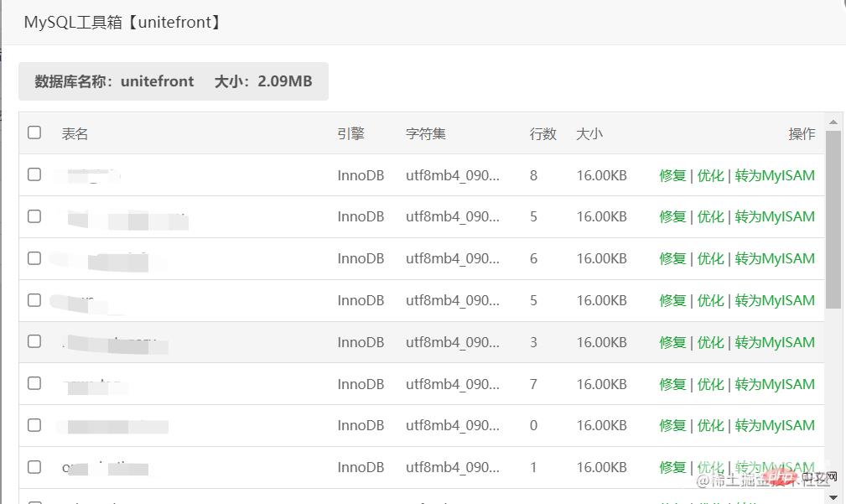The width and height of the screenshot is (846, 504).
Task: Optimize the 0-row table using 优化
Action: coord(710,425)
